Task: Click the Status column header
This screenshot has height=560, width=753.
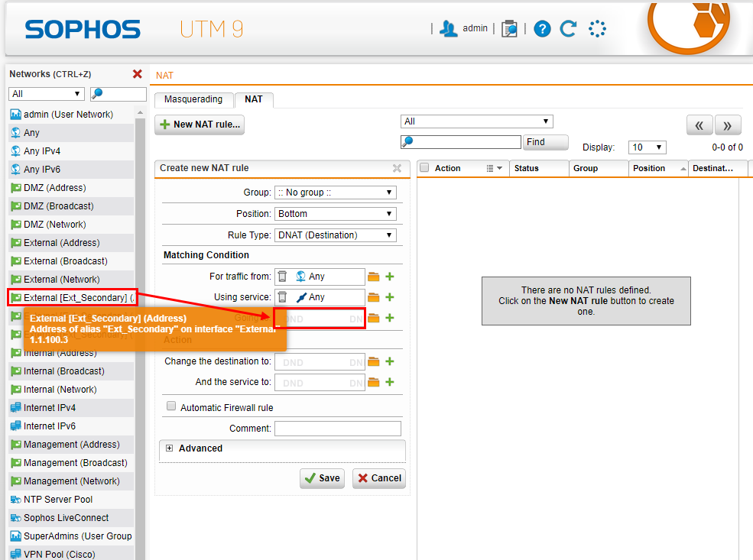Action: coord(539,168)
